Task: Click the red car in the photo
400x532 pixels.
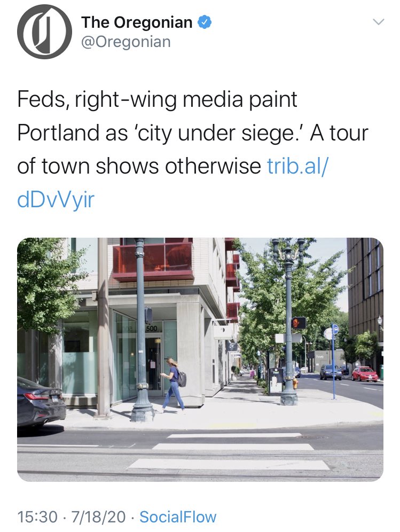Action: click(x=365, y=374)
